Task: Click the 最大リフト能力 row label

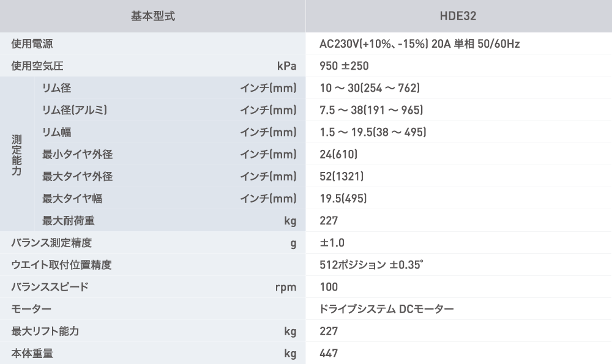Action: tap(45, 331)
